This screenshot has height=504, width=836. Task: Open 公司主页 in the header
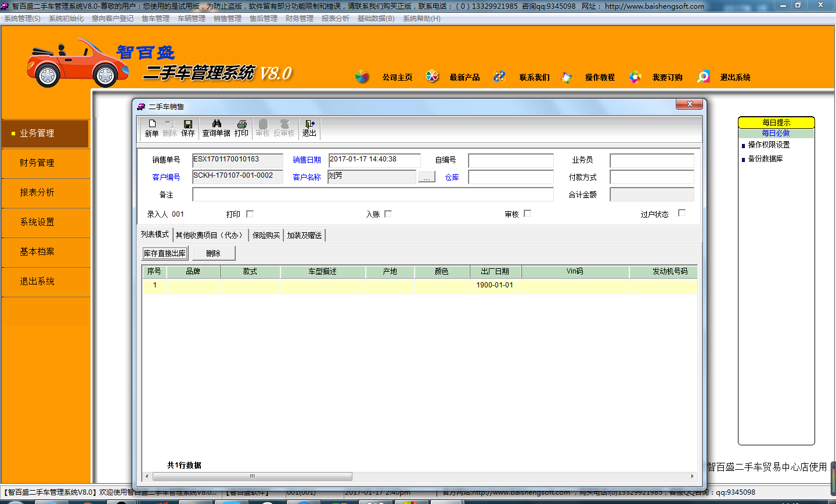click(x=398, y=77)
